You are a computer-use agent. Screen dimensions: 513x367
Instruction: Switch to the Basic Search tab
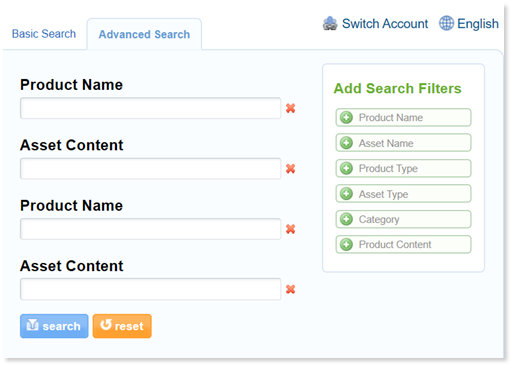pos(44,34)
